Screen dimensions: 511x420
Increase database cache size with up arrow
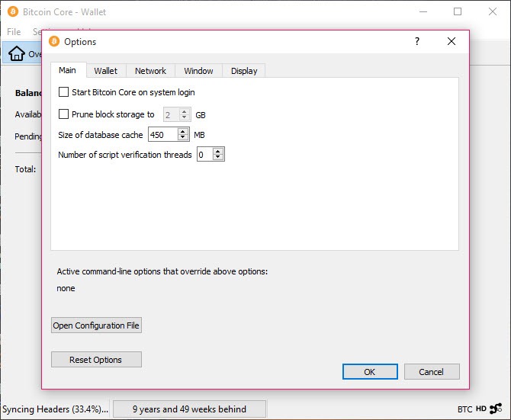[183, 132]
